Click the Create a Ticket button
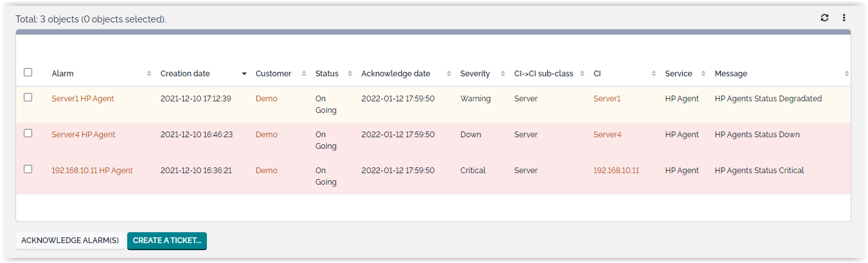 click(167, 241)
